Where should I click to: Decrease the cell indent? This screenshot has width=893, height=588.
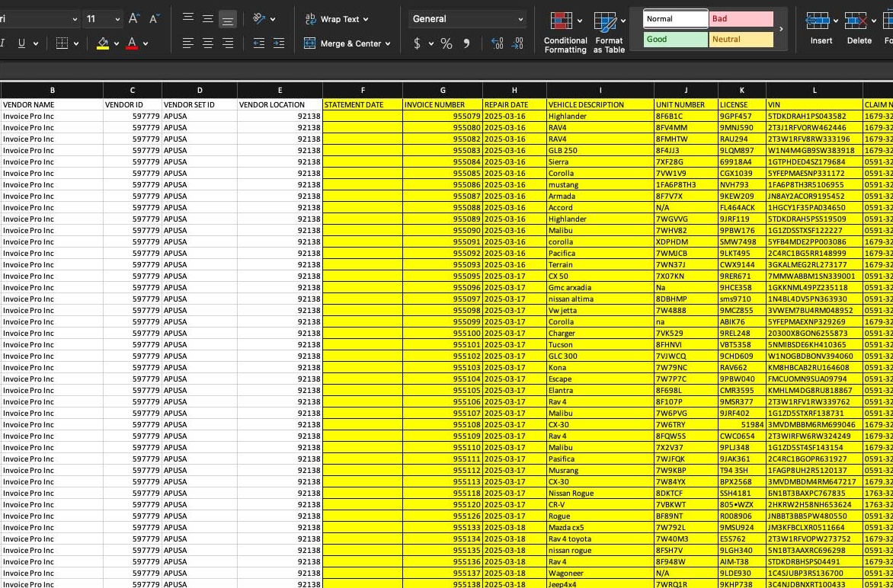[x=259, y=43]
